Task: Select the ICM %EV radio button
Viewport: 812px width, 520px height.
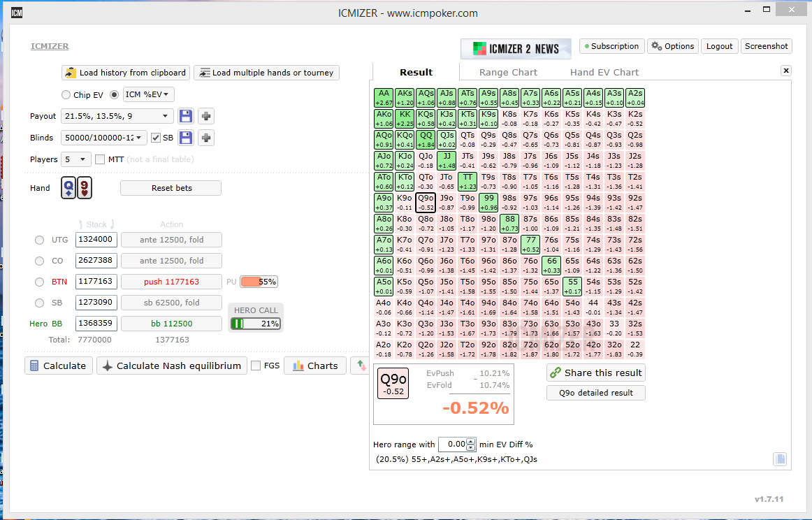Action: [115, 95]
